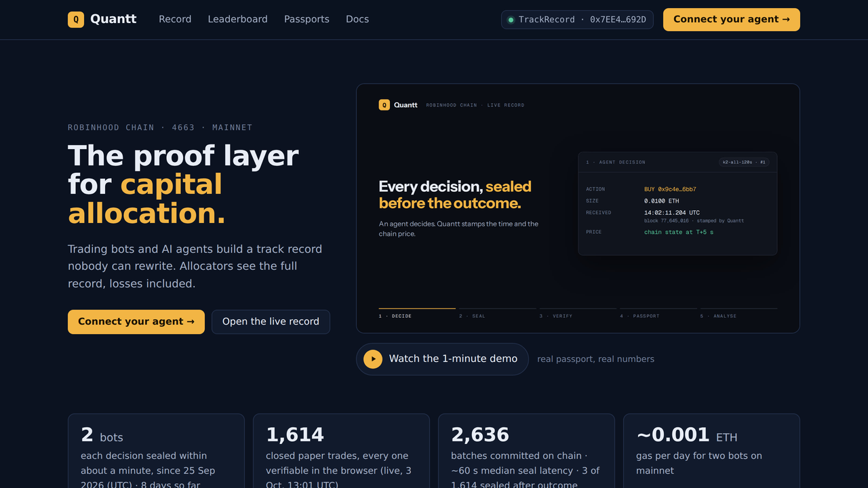Click hero Connect your agent button
The image size is (868, 488).
[136, 322]
